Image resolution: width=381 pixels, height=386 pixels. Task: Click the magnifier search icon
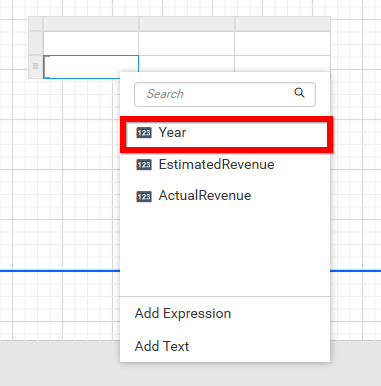[299, 93]
